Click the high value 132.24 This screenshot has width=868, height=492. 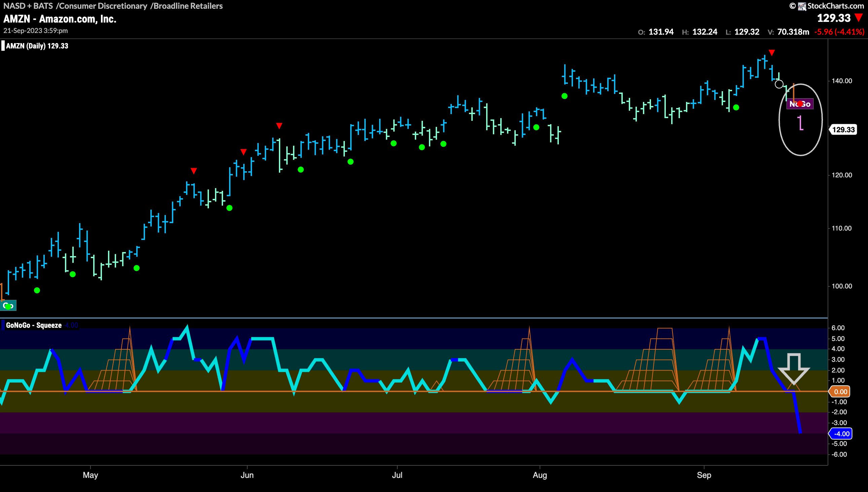point(704,32)
